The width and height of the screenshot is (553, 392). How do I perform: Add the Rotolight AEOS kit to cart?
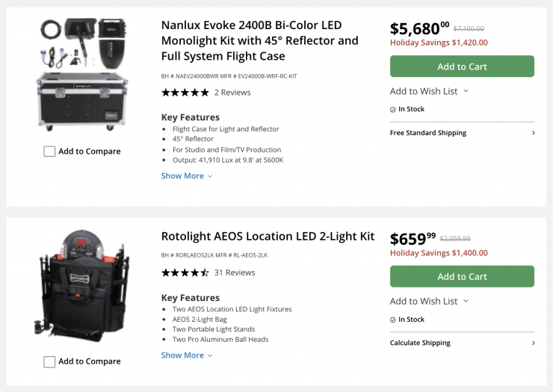click(x=462, y=276)
